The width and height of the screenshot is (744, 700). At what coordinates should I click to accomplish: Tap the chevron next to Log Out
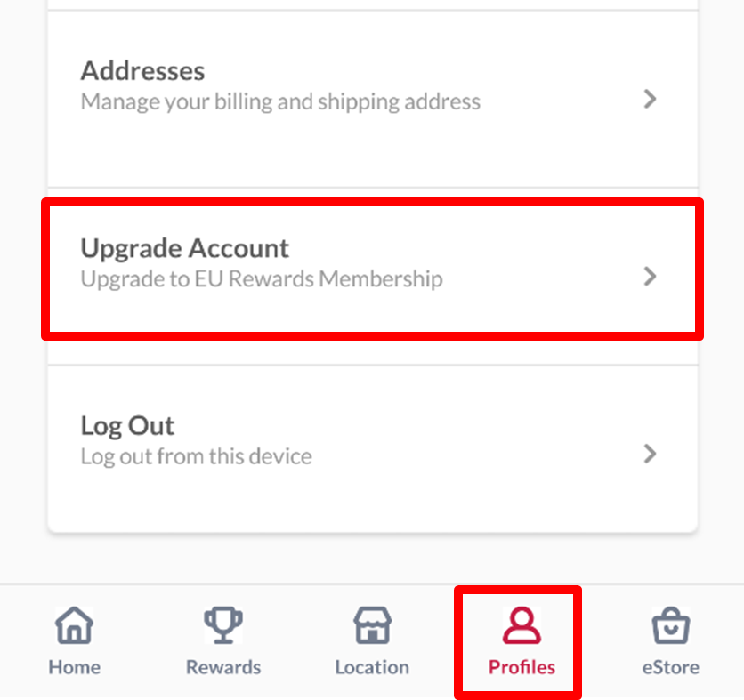tap(651, 455)
